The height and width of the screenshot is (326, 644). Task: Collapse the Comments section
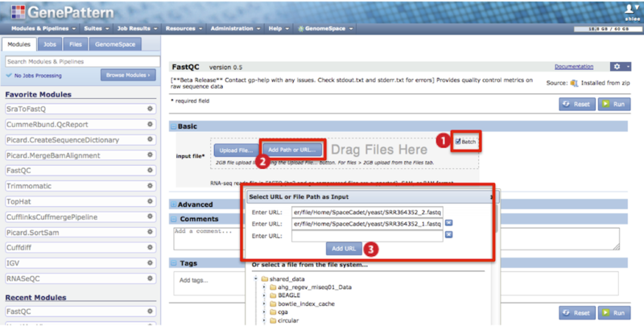pyautogui.click(x=173, y=219)
